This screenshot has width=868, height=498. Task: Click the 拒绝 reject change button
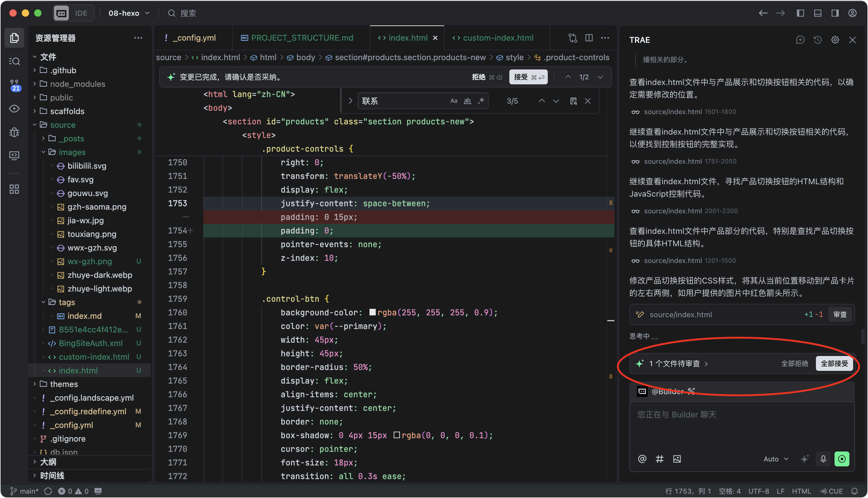(479, 77)
